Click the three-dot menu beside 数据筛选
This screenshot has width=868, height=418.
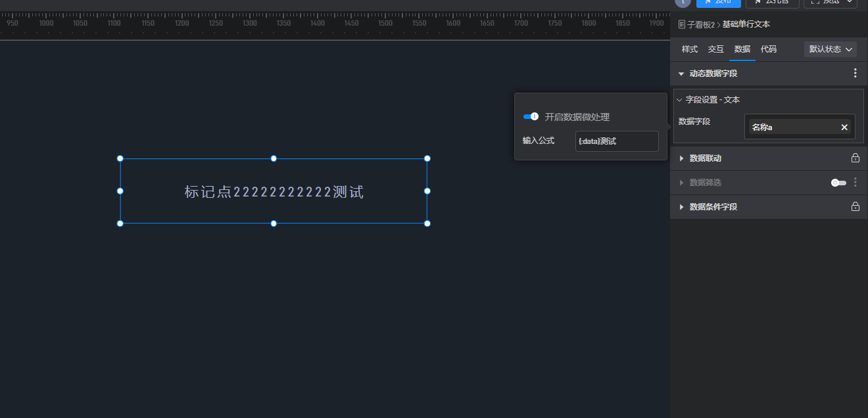coord(855,183)
